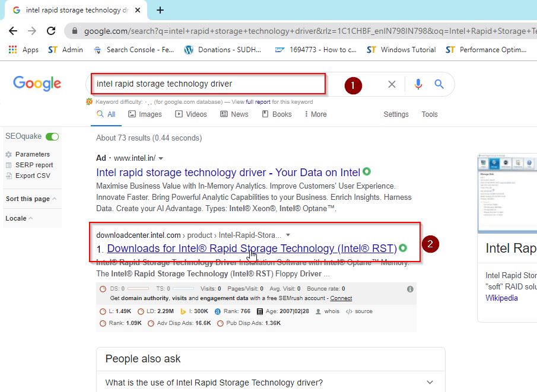The height and width of the screenshot is (392, 537).
Task: Click the Rank: 1.09K metric
Action: point(120,323)
